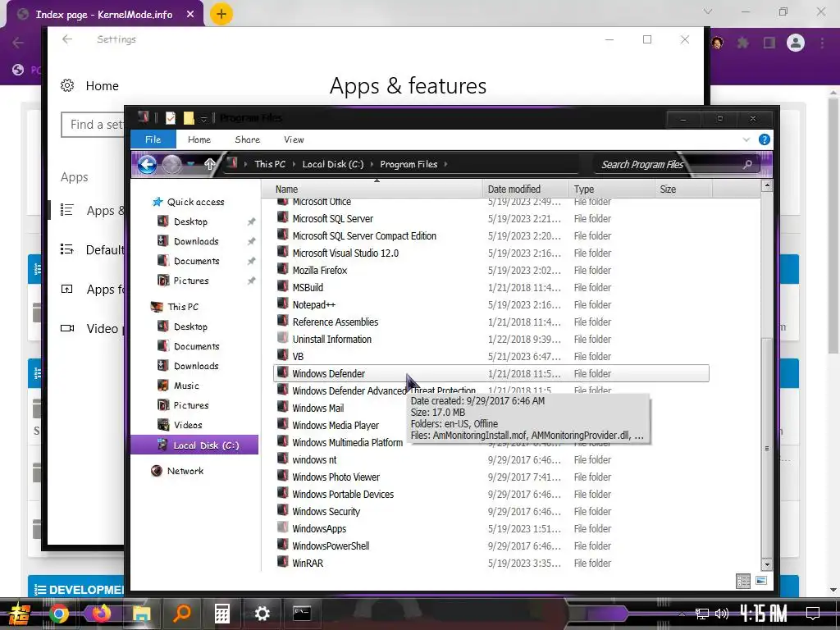Select the Uninstall Information folder icon
This screenshot has height=630, width=840.
282,338
